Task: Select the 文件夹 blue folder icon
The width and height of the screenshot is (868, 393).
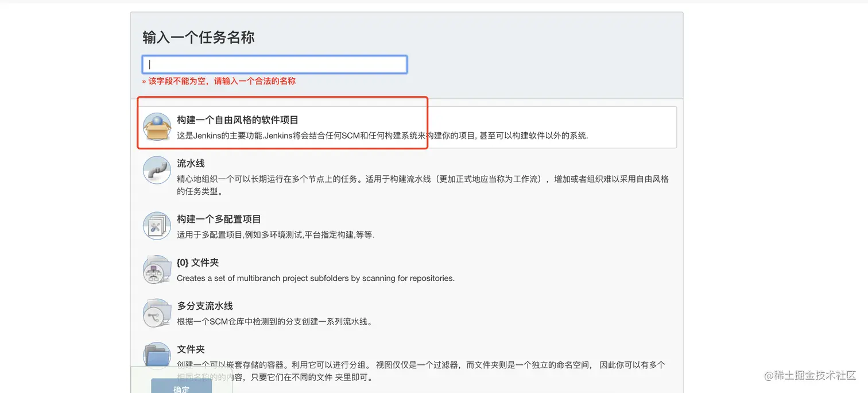Action: tap(157, 356)
